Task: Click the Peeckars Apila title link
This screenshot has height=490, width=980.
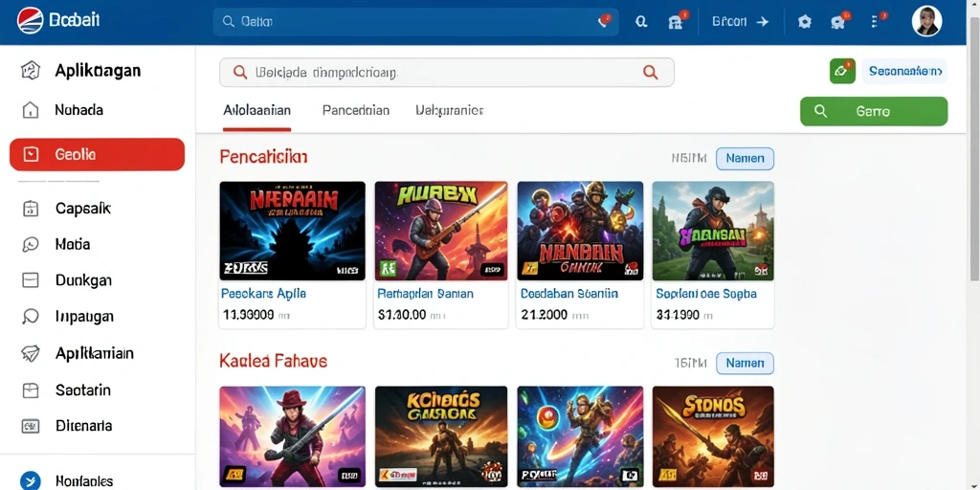Action: [263, 293]
